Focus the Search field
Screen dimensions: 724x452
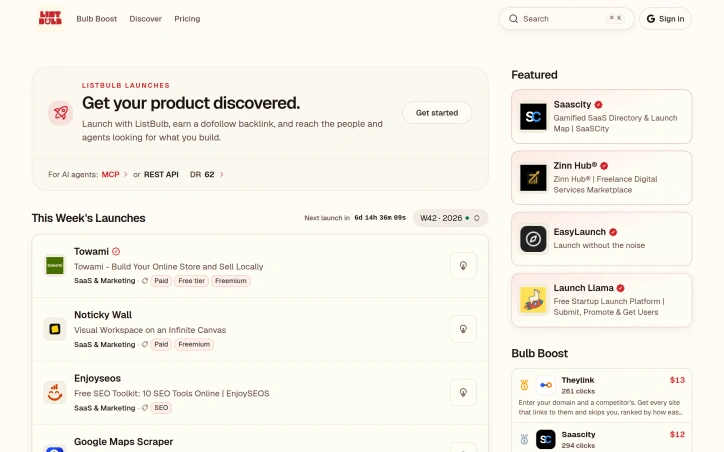(566, 19)
